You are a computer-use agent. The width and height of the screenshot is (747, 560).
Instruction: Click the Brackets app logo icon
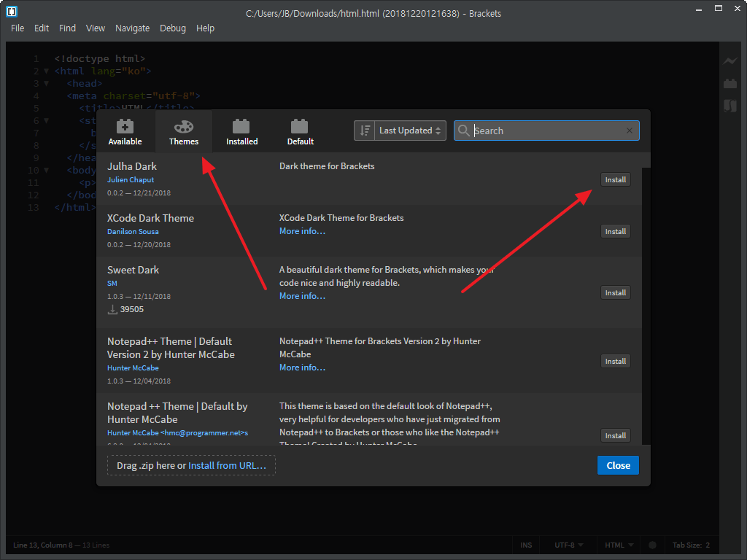pyautogui.click(x=12, y=11)
